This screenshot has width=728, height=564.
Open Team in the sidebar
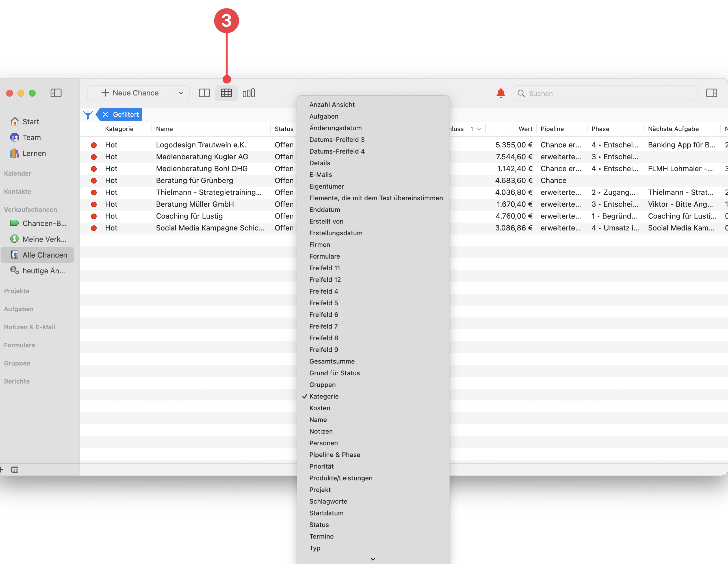(32, 138)
